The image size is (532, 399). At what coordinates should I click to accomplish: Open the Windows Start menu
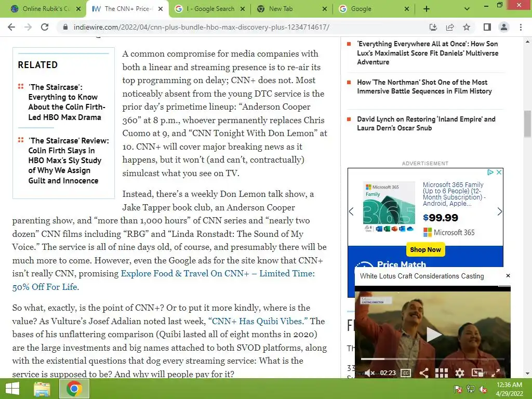coord(12,389)
